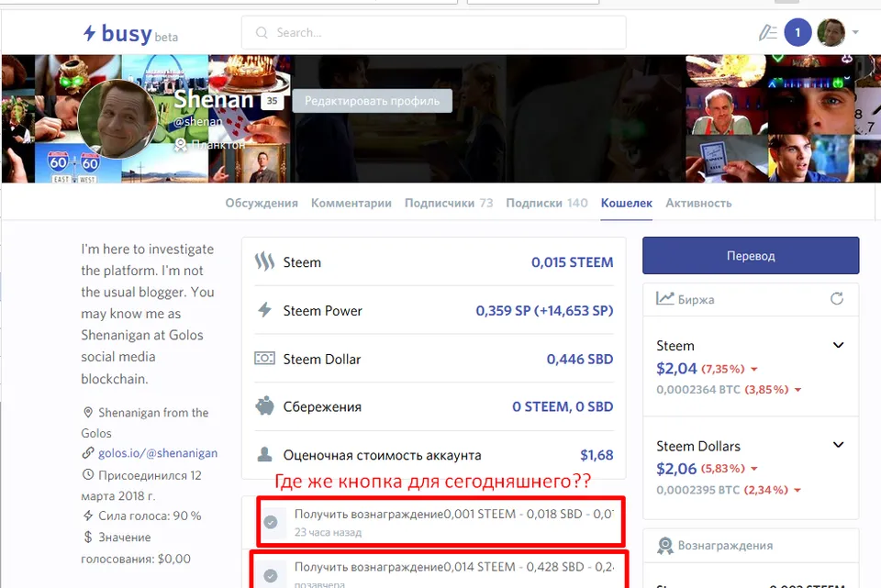Click the 0,015 STEEM balance

point(572,262)
